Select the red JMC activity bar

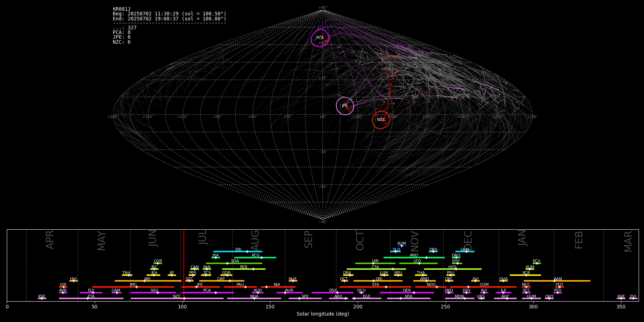coord(133,287)
